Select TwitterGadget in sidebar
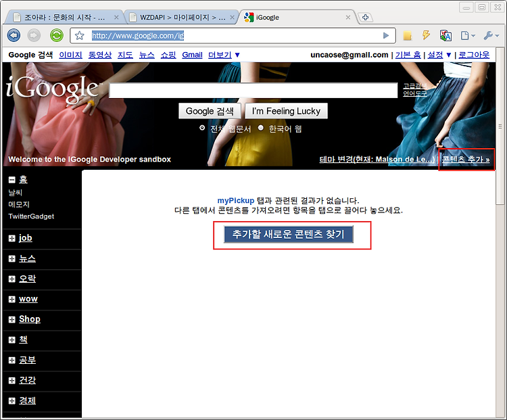Viewport: 507px width, 420px height. point(31,216)
